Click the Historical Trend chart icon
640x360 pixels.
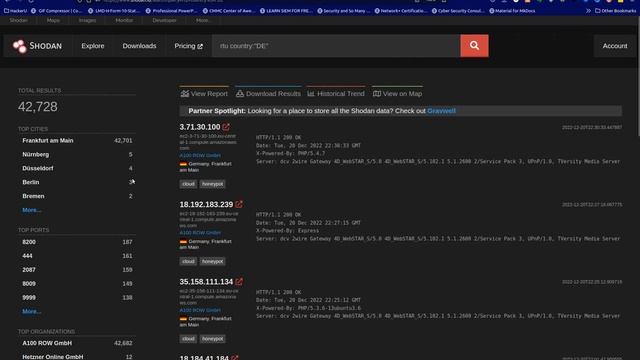(311, 93)
